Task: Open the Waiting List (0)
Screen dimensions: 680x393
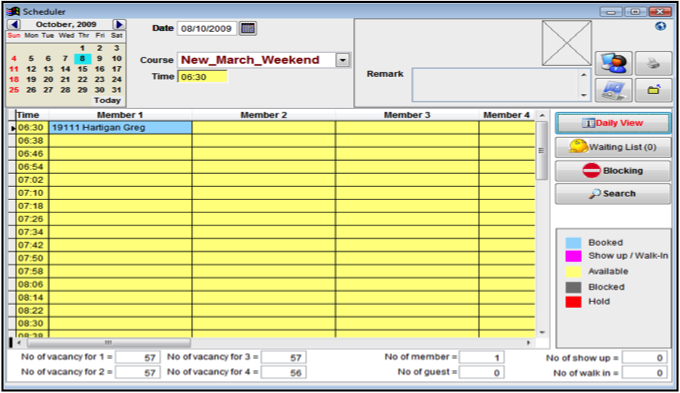Action: [613, 147]
